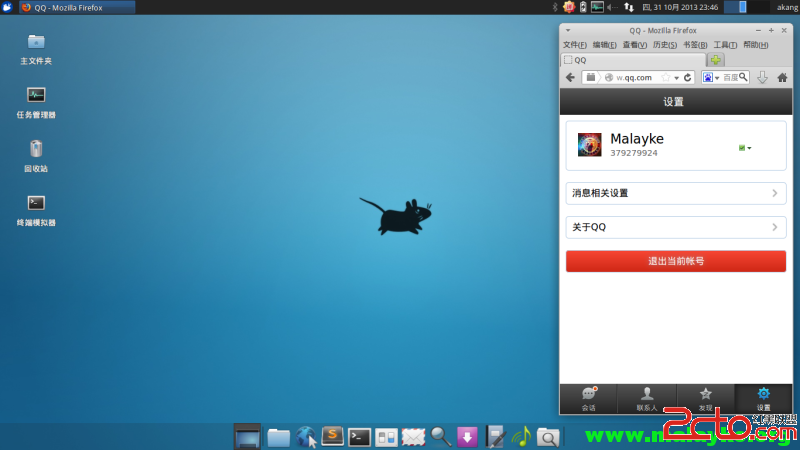
Task: Click the akang user name in panel
Action: click(787, 7)
